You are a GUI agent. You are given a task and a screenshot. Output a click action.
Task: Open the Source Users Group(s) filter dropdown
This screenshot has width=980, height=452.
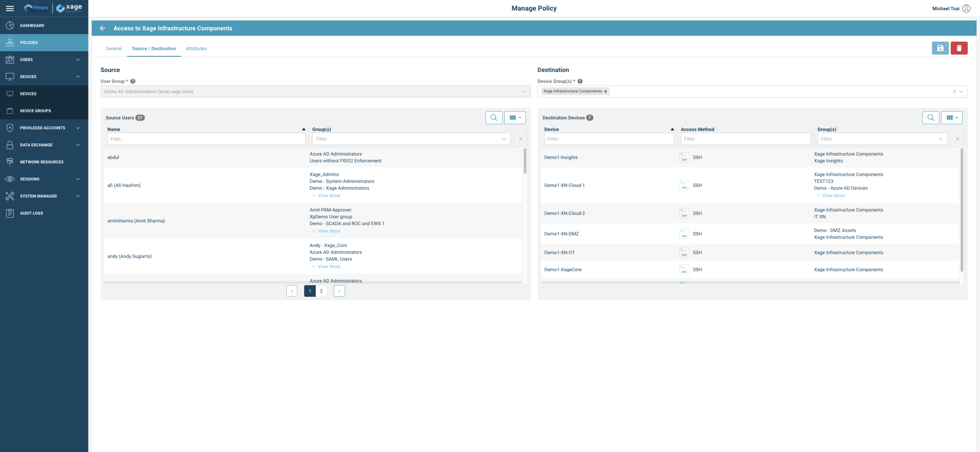point(504,139)
